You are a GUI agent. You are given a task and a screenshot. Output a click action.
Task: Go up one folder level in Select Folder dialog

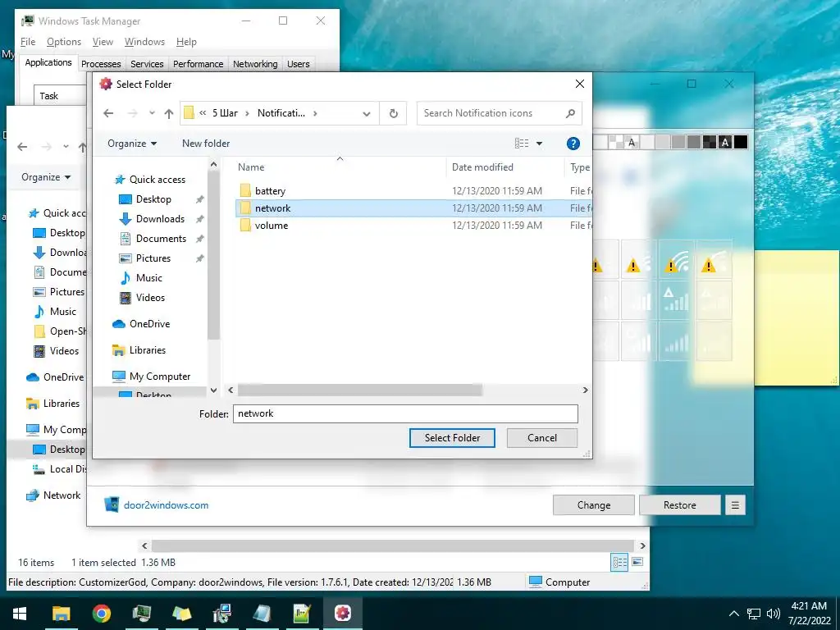(169, 113)
